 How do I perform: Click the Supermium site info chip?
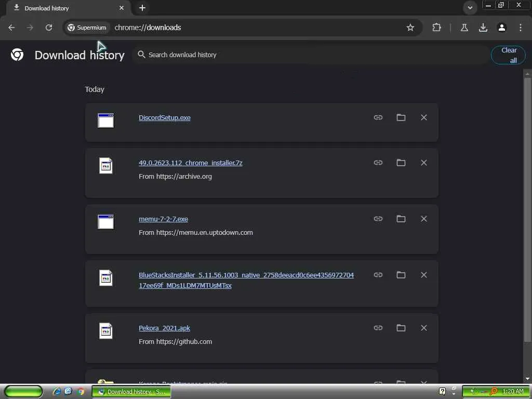(87, 28)
